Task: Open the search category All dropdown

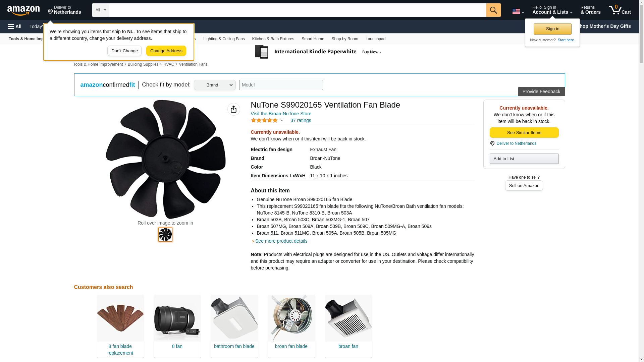Action: coord(100,10)
